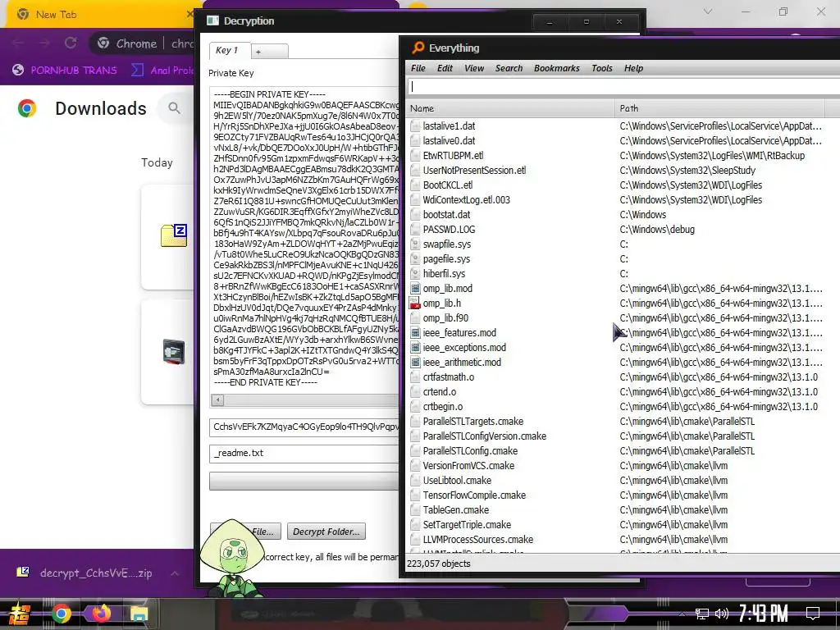
Task: Open the Tools menu in Everything
Action: pos(601,68)
